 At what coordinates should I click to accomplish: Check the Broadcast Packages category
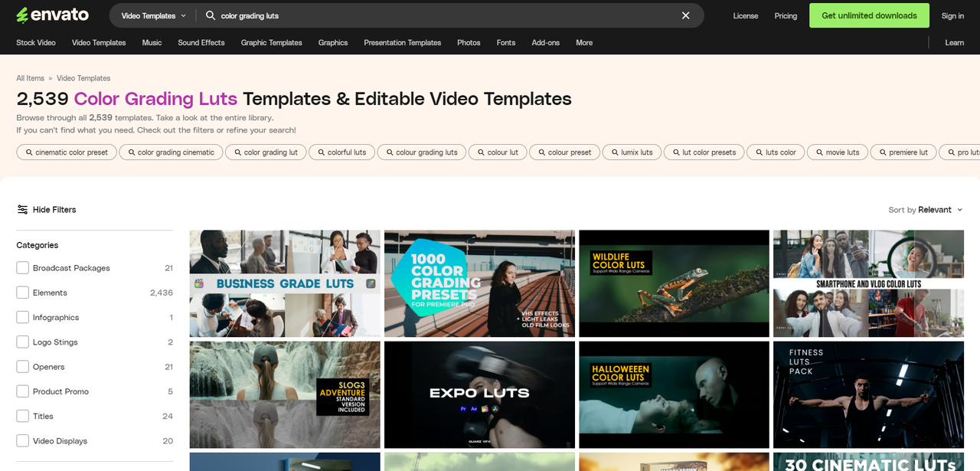coord(23,268)
